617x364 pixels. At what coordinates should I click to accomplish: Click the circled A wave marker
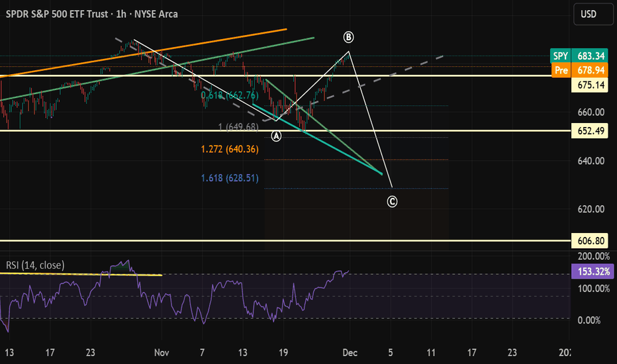point(277,136)
